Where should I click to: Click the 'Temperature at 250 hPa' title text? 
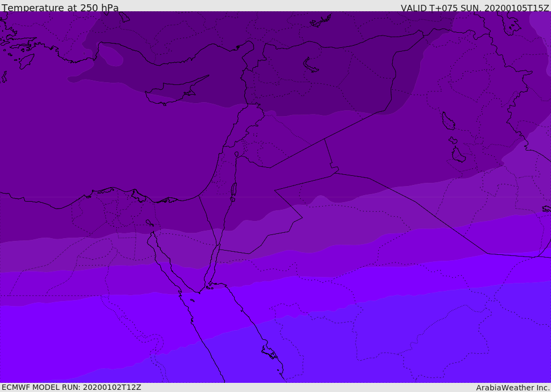coord(60,8)
